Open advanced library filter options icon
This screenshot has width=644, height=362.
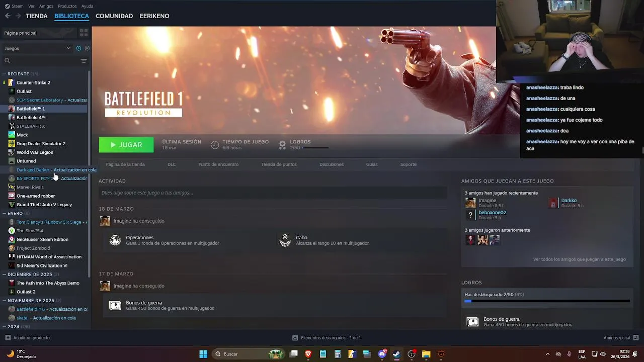coord(84,61)
